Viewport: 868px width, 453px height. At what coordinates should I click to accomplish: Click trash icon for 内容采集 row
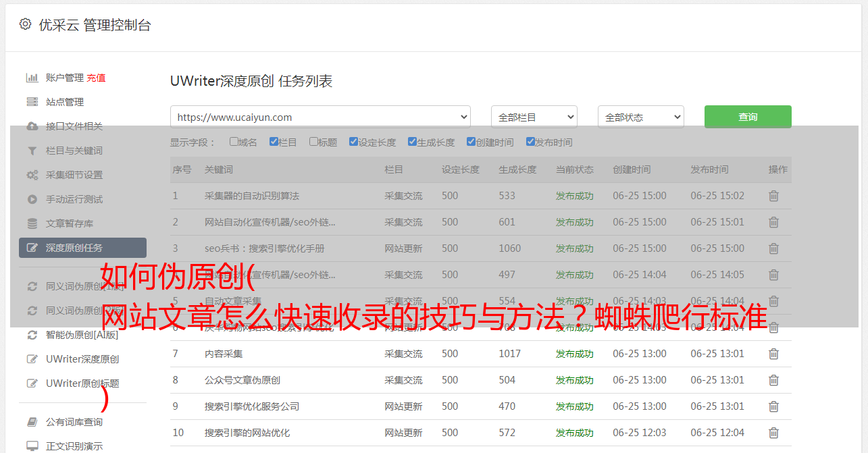tap(773, 354)
